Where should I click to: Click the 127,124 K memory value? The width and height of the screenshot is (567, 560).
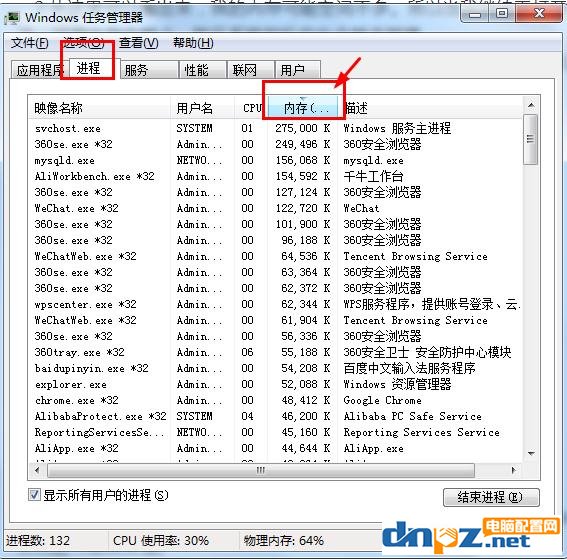303,192
